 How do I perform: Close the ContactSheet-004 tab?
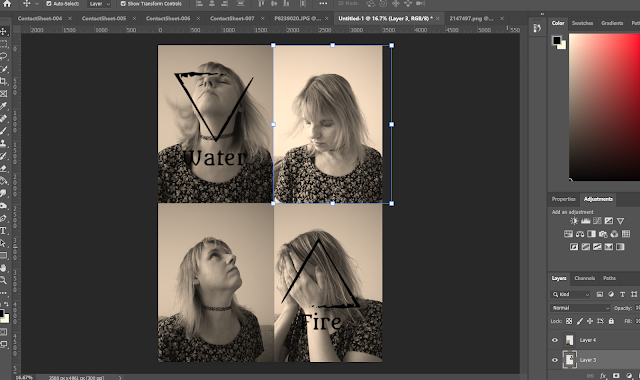point(70,18)
